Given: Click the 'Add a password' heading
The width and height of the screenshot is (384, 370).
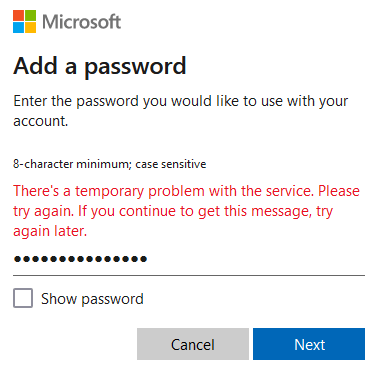Looking at the screenshot, I should point(100,66).
